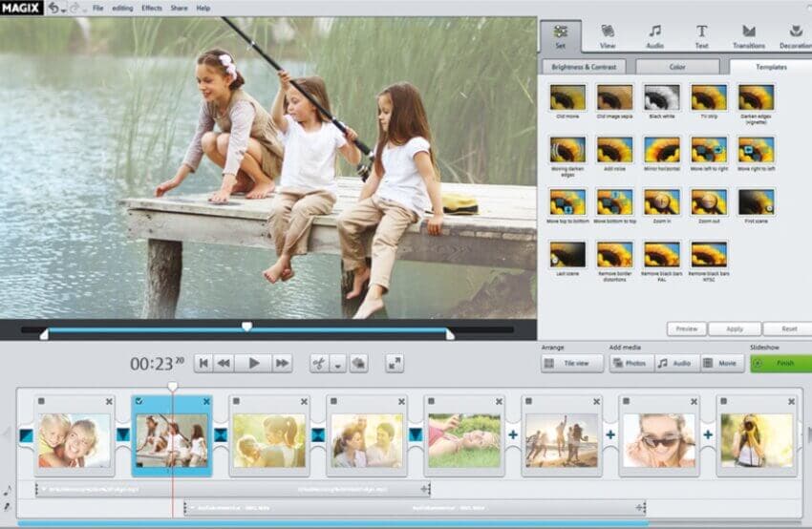Click the Preview button
This screenshot has width=812, height=529.
[687, 328]
